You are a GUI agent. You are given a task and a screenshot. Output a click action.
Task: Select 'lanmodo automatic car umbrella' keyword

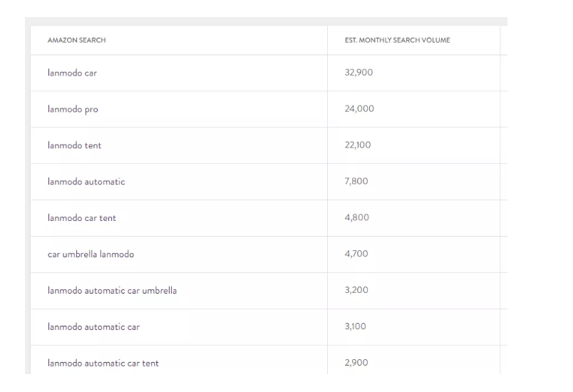[x=112, y=291]
